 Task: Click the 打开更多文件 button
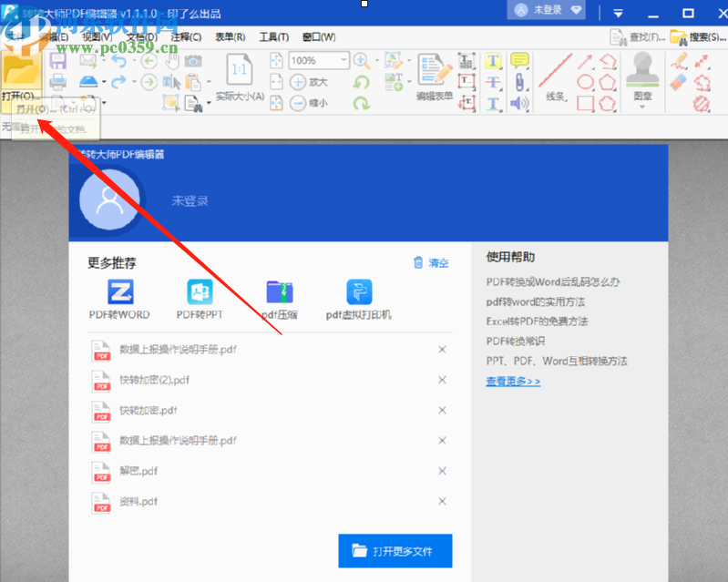pyautogui.click(x=395, y=551)
